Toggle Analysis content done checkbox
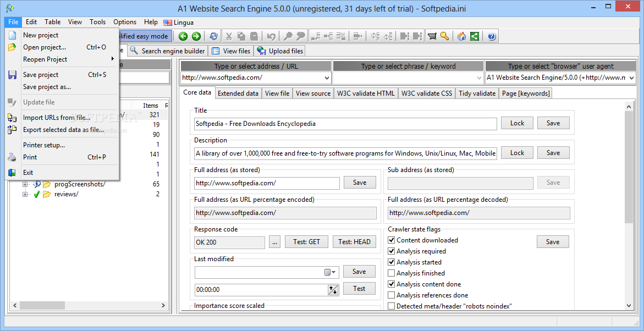This screenshot has height=331, width=644. pos(392,284)
